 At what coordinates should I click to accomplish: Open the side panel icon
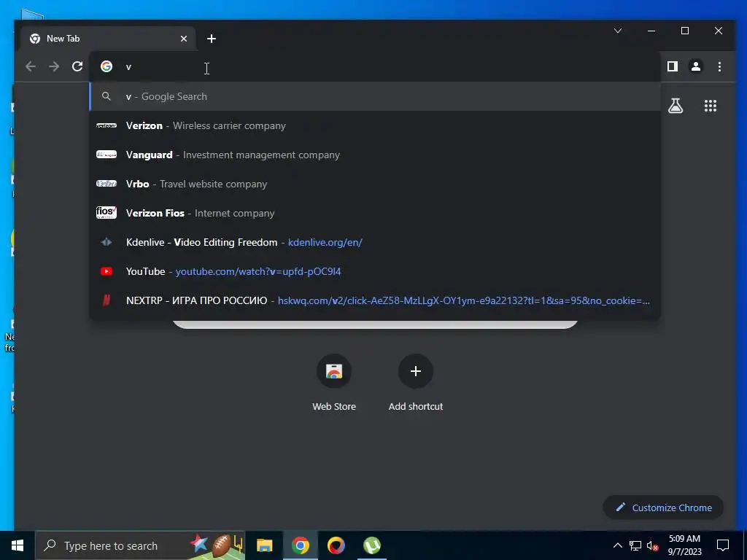coord(672,66)
